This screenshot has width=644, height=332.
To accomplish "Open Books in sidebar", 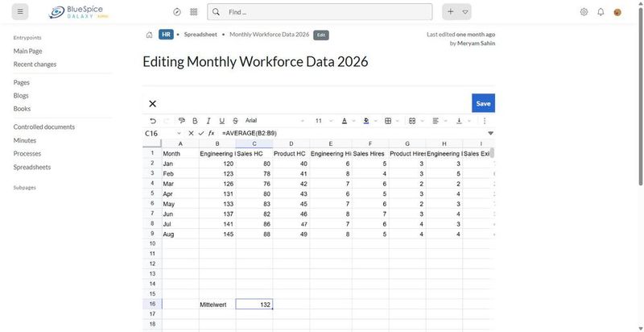I will (22, 109).
